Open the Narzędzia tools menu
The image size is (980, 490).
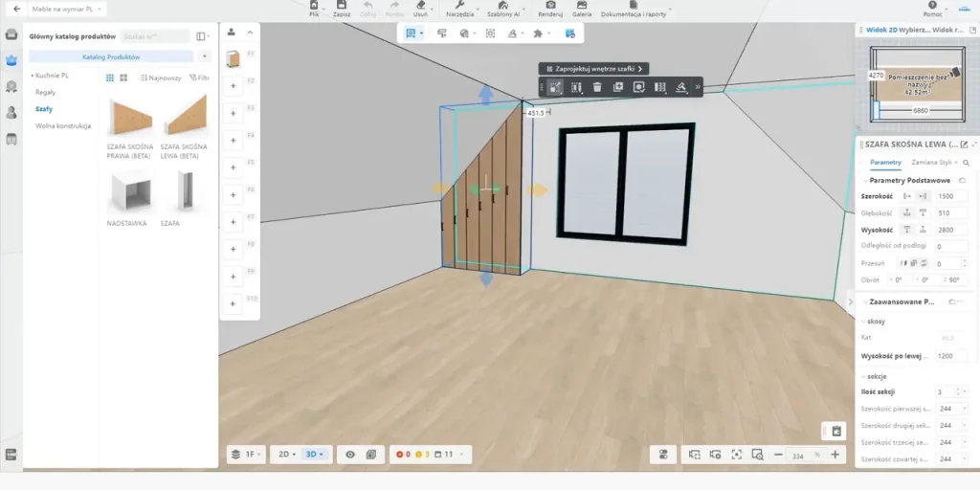pyautogui.click(x=460, y=9)
